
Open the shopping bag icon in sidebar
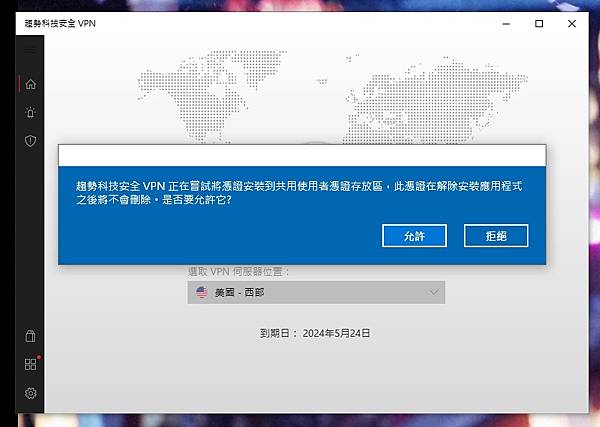(x=31, y=336)
